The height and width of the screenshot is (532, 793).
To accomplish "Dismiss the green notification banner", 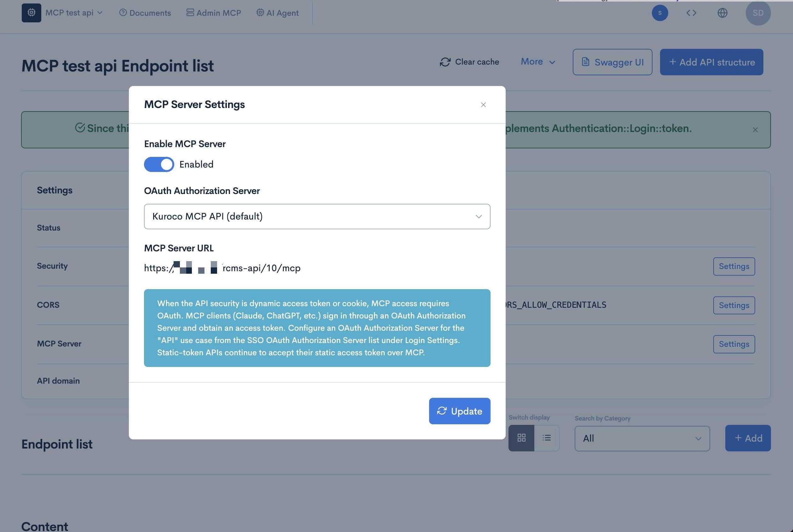I will click(x=755, y=129).
